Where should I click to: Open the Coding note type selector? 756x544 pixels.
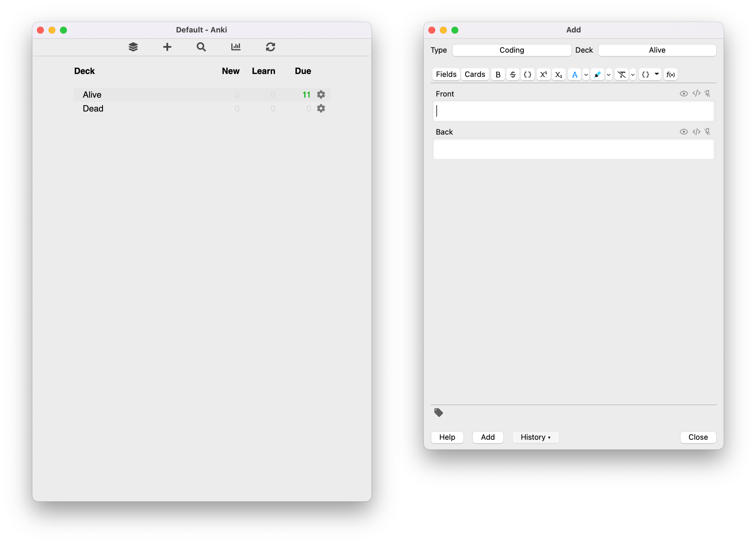tap(511, 50)
